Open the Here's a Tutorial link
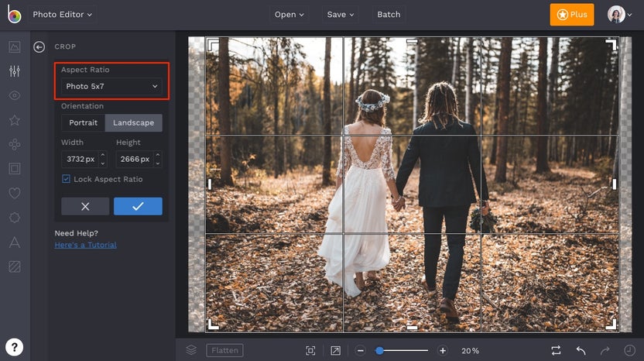644x361 pixels. coord(85,245)
